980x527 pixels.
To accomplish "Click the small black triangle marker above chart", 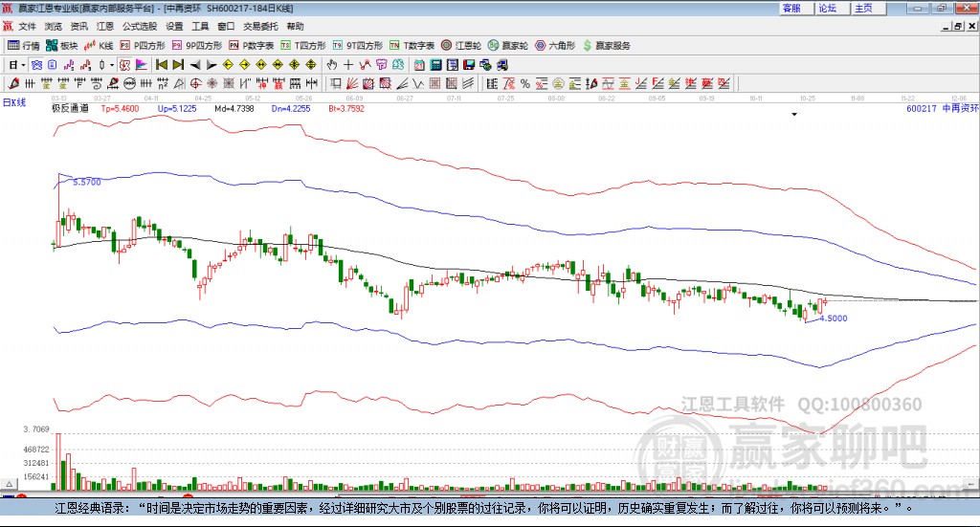I will pos(794,114).
